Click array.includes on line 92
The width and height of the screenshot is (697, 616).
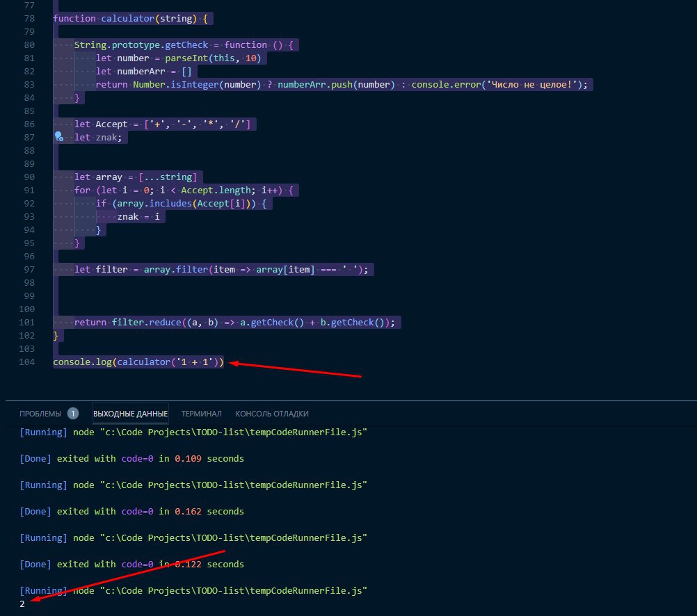point(154,204)
